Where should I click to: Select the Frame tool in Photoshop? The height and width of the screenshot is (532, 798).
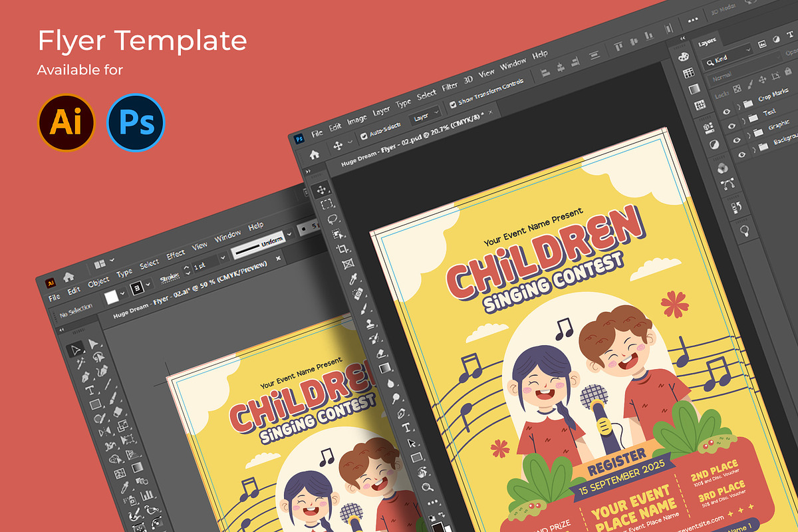[348, 264]
